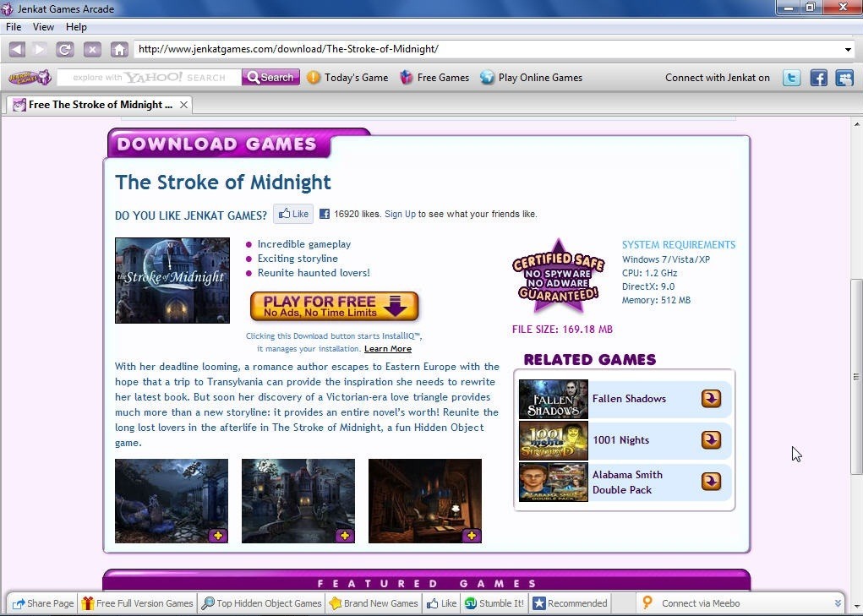
Task: Switch to the Stroke of Midnight tab
Action: tap(97, 104)
